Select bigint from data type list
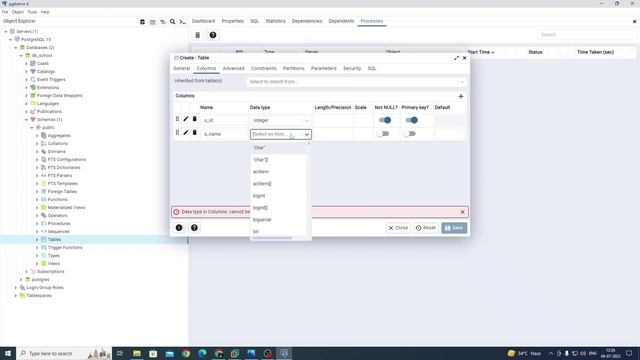640x360 pixels. click(259, 196)
